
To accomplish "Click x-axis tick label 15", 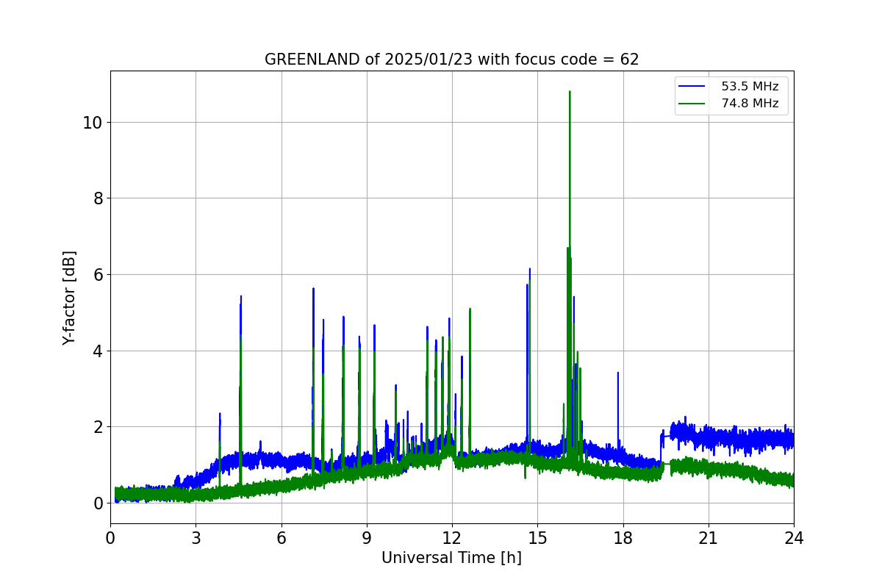I will coord(537,537).
